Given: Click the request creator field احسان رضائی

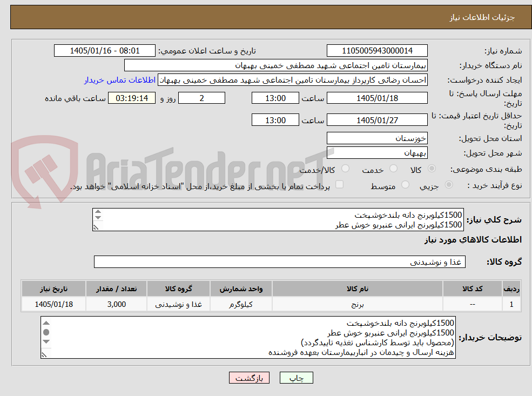Looking at the screenshot, I should click(x=292, y=80).
